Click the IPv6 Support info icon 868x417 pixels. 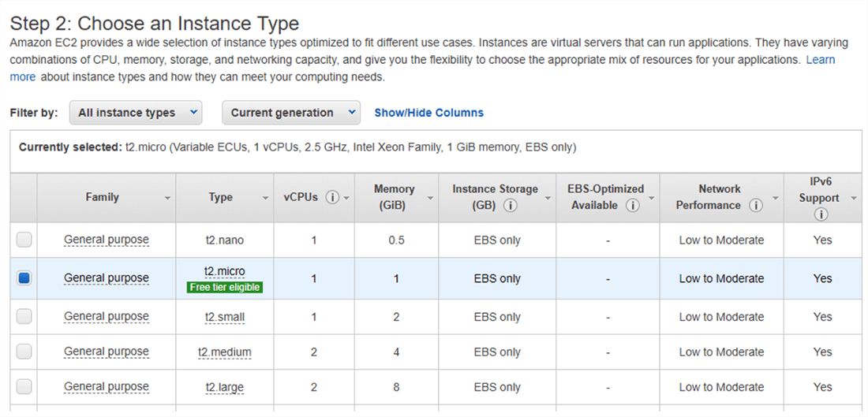(821, 214)
